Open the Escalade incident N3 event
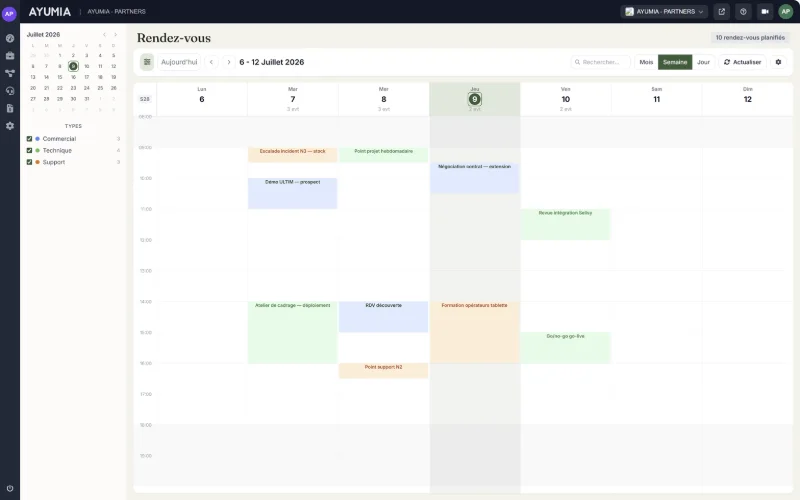The height and width of the screenshot is (500, 800). coord(292,155)
